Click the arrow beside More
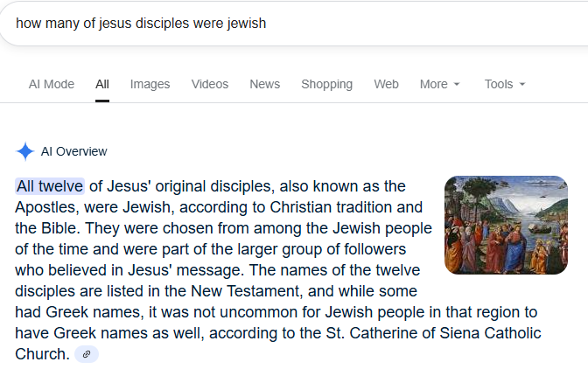Viewport: 588px width, 383px height. point(456,85)
